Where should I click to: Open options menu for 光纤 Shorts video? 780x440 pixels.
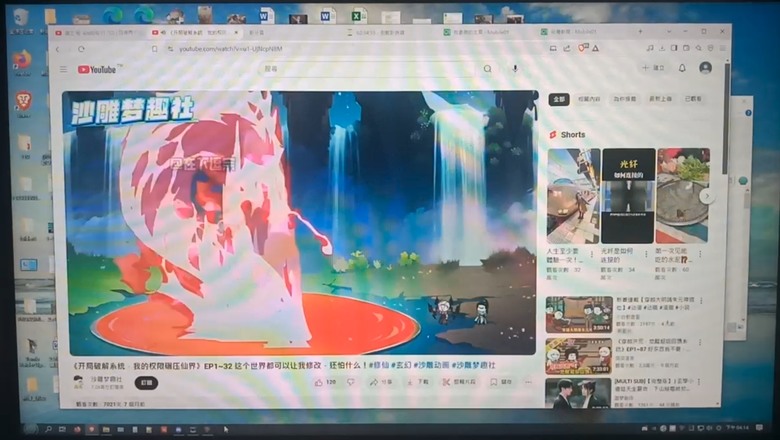pyautogui.click(x=646, y=254)
